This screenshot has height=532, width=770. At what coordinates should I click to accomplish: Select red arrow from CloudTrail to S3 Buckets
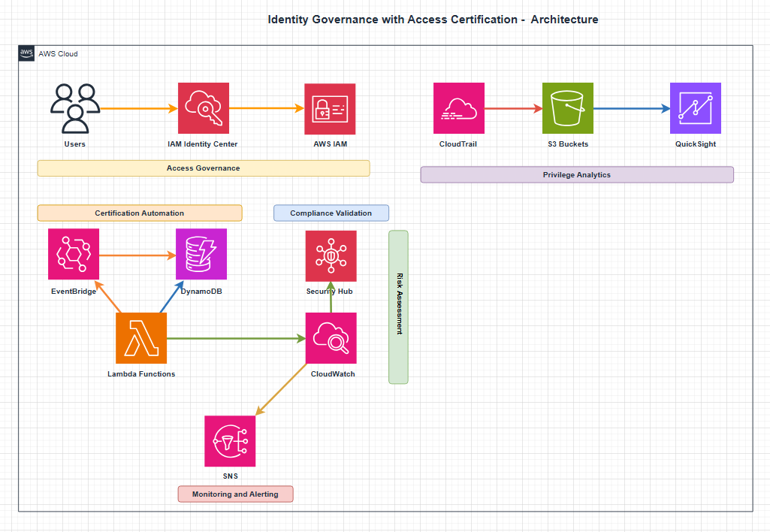click(x=514, y=108)
